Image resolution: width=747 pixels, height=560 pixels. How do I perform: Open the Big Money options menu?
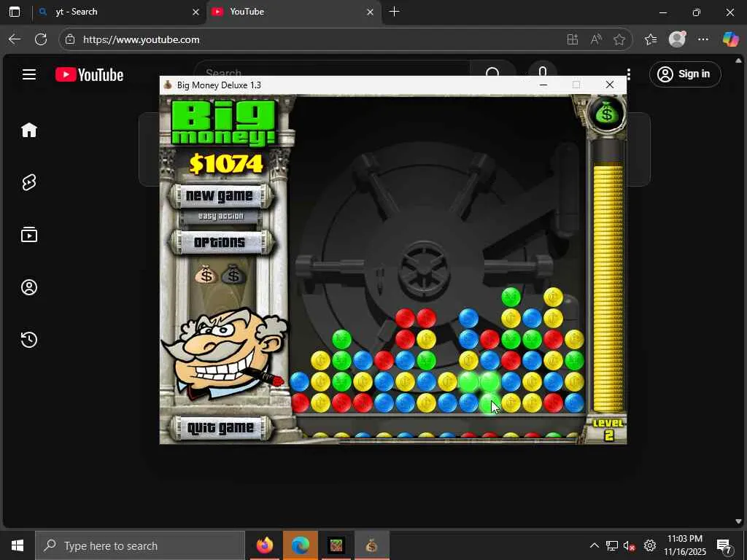tap(220, 242)
